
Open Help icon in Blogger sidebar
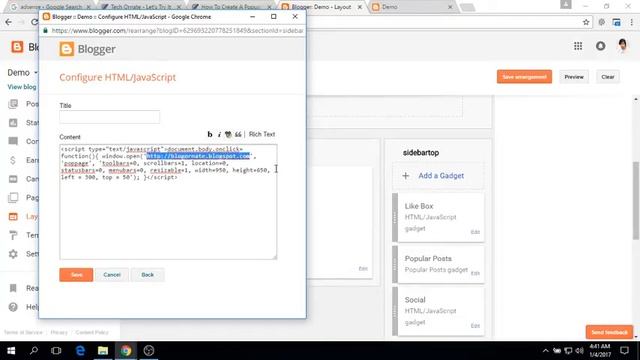click(13, 307)
